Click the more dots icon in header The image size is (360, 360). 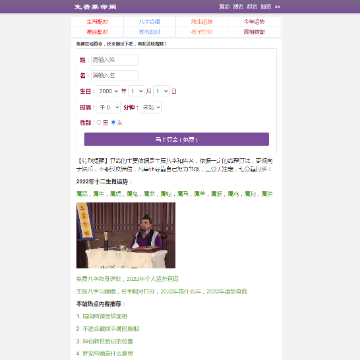277,7
